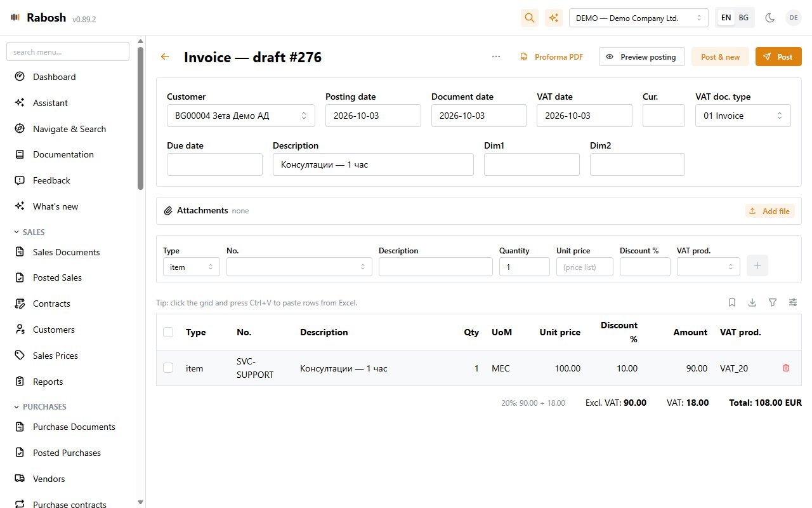Open the line No. selection dropdown
Image resolution: width=812 pixels, height=508 pixels.
click(299, 267)
